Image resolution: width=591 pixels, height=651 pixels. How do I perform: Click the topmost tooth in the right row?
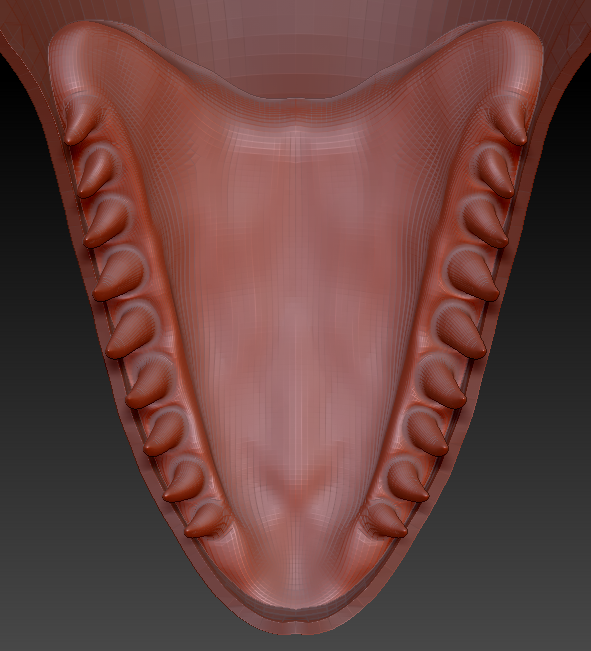point(511,123)
